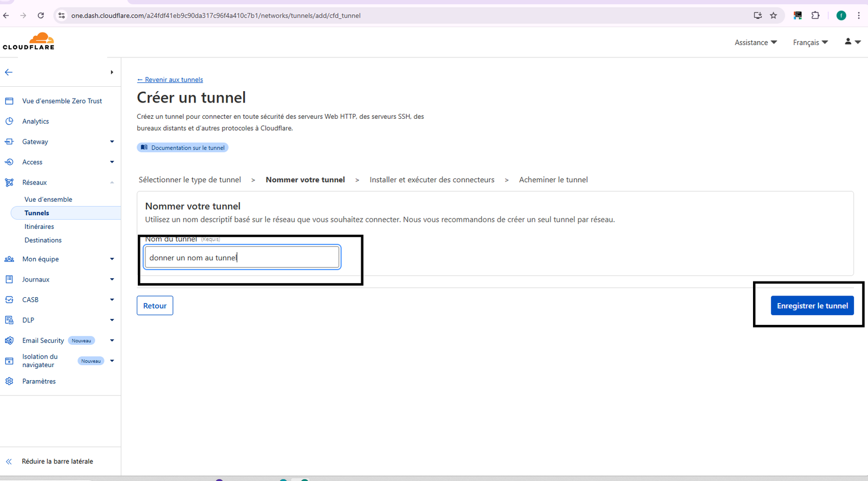
Task: Follow the Revenir aux tunnels link
Action: (x=170, y=80)
